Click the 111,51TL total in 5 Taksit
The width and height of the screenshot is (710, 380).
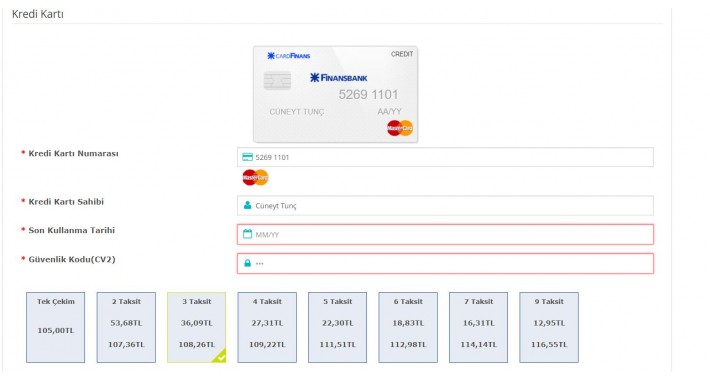click(x=338, y=345)
